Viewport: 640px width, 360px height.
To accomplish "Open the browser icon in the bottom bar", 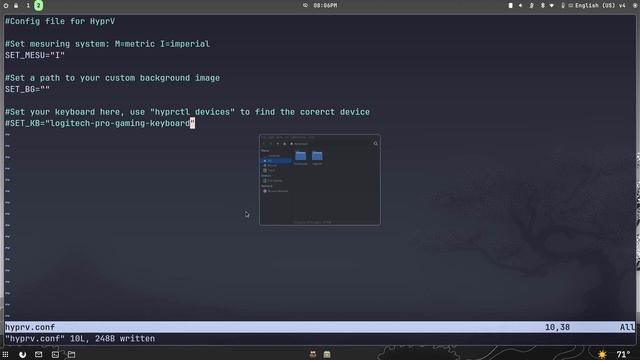I will point(22,354).
